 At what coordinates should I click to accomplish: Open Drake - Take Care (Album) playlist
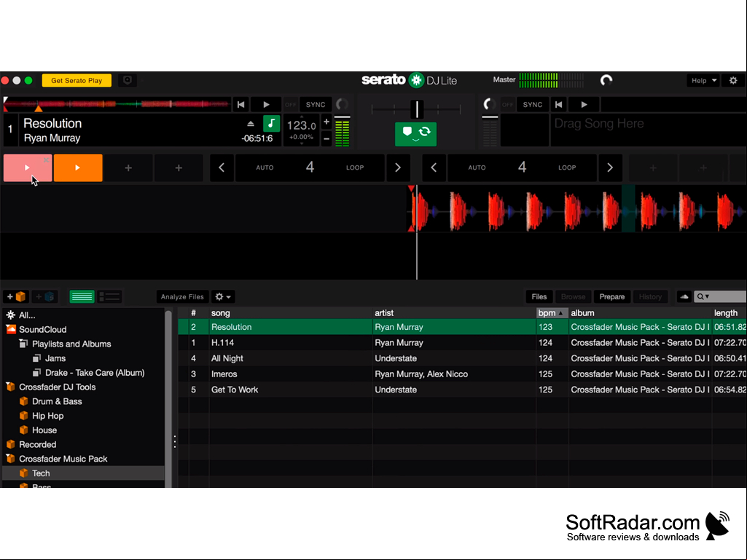click(x=94, y=372)
